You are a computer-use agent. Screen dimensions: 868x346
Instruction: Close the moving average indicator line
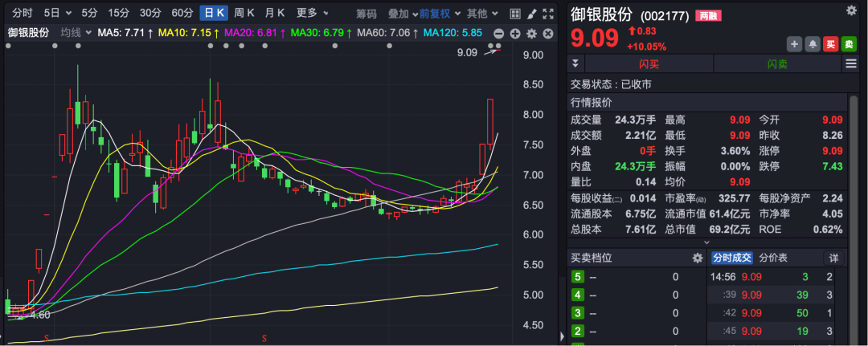tap(547, 33)
